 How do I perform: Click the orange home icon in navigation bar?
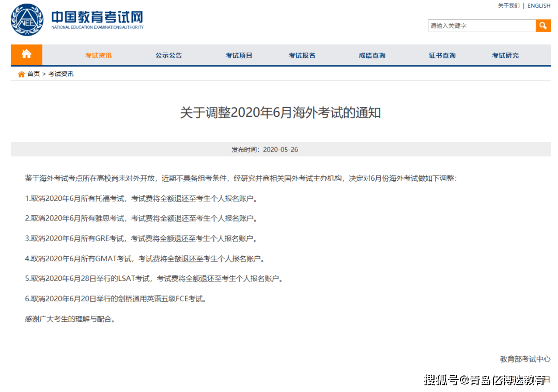coord(26,55)
